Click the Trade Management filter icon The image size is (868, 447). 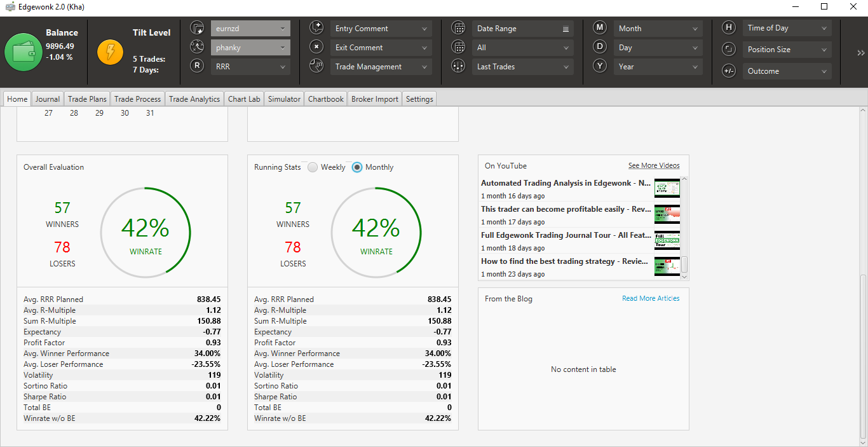click(316, 66)
